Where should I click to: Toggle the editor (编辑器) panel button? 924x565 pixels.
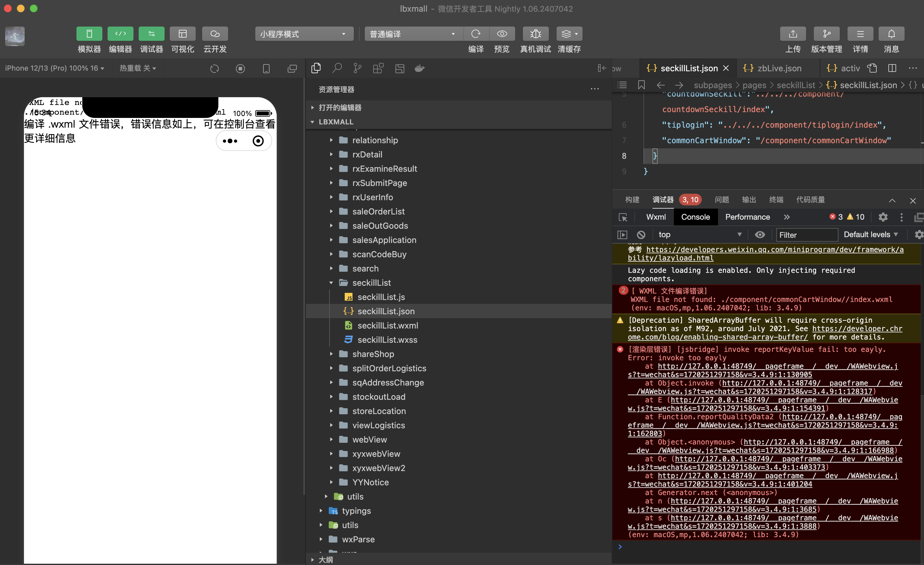(121, 34)
